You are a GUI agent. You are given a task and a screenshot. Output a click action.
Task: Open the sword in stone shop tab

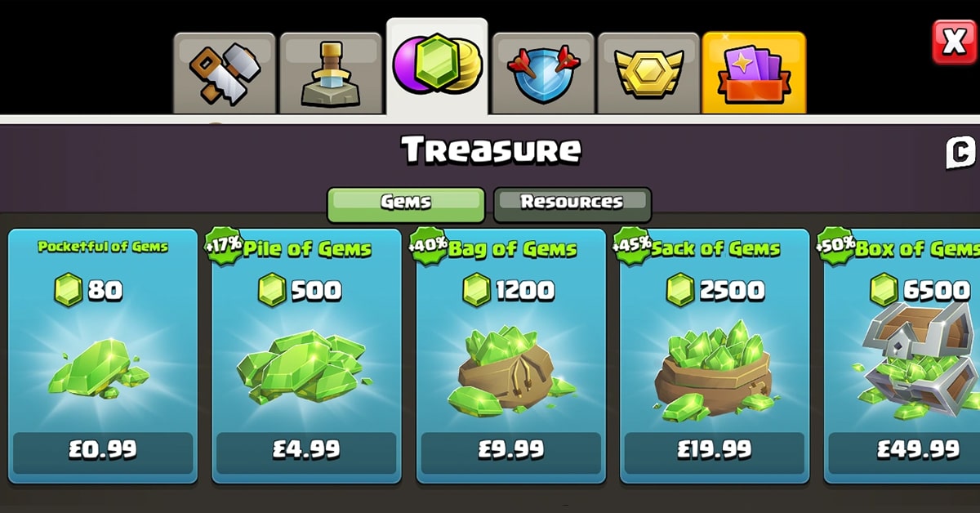331,74
